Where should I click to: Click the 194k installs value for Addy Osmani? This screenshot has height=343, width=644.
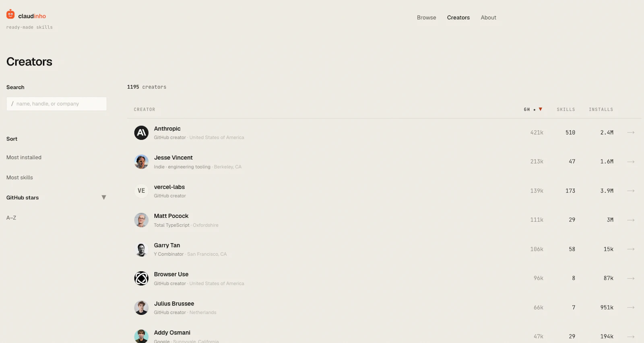[607, 337]
